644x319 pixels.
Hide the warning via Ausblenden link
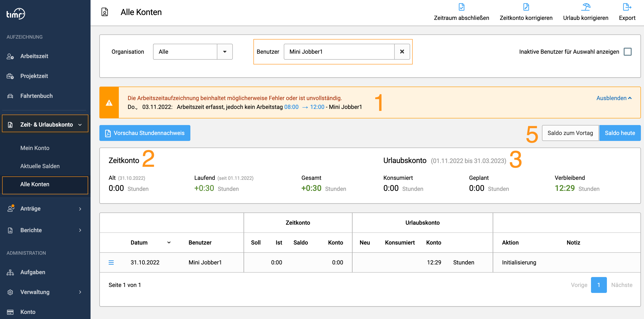tap(614, 98)
